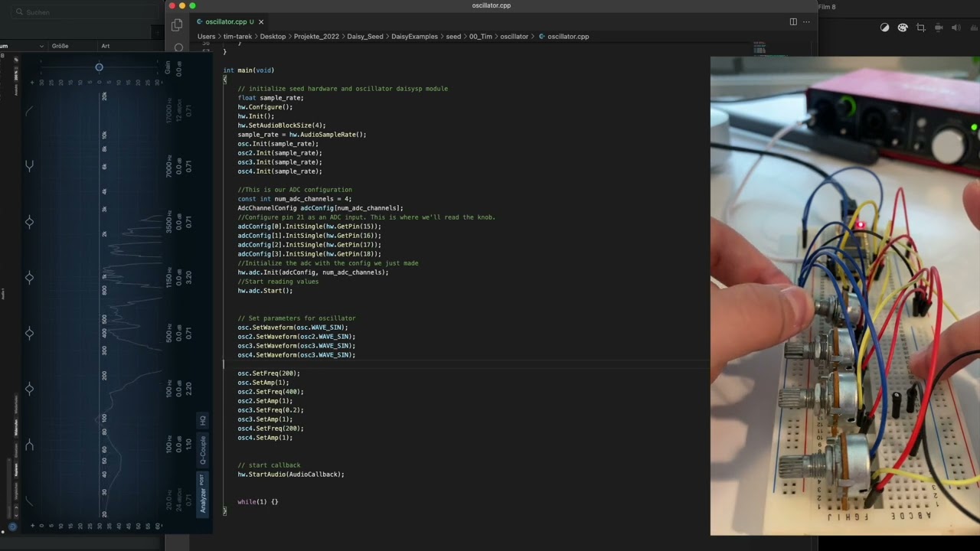Open the Projekte_2022 breadcrumb

[316, 36]
